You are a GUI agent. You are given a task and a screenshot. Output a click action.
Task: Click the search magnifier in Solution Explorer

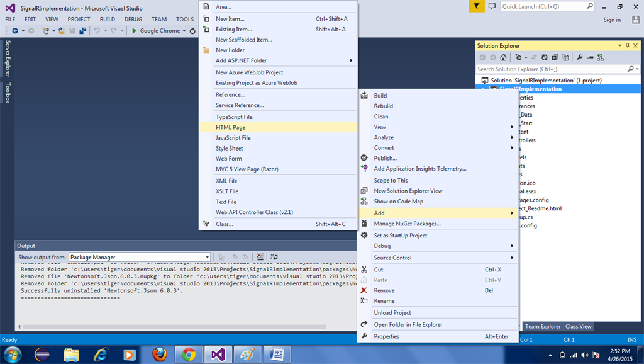(x=631, y=68)
